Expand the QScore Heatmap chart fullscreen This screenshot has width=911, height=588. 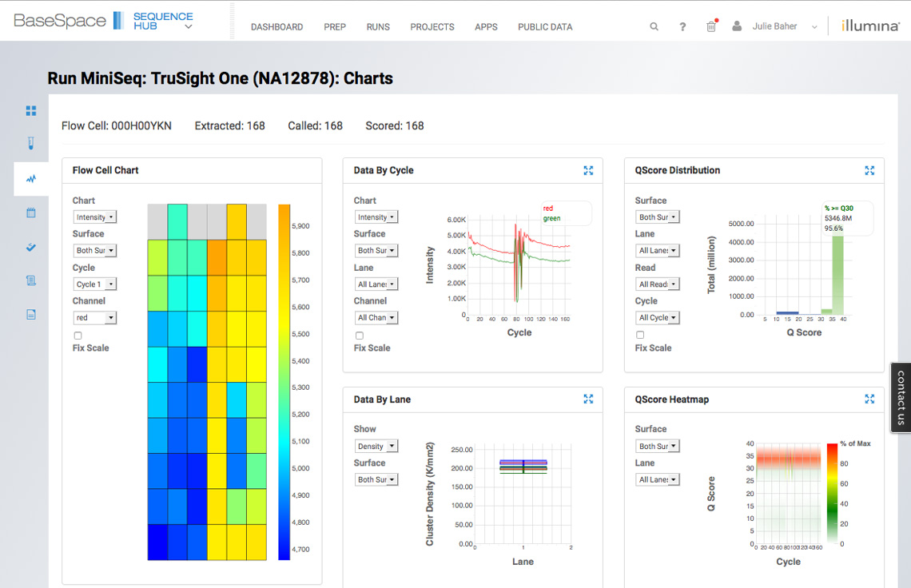click(x=869, y=399)
